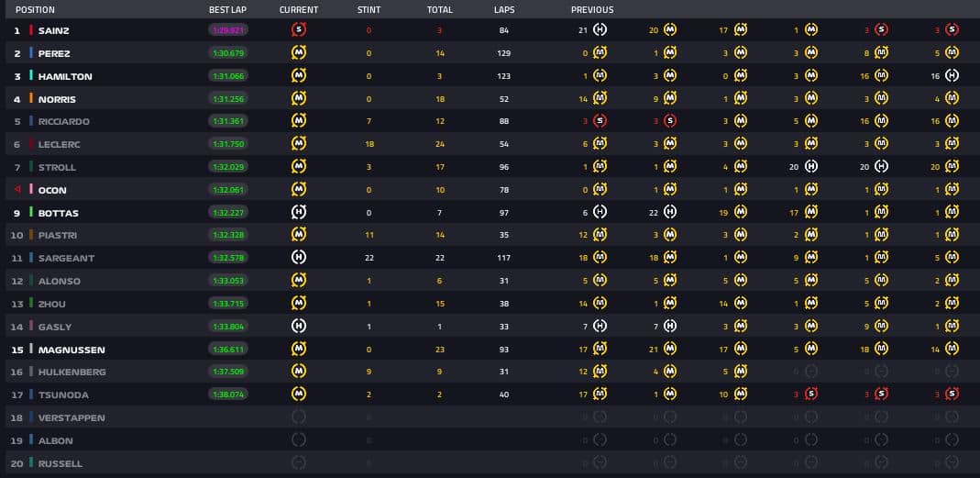Click Sainz's previous medium tyre with 20 laps
This screenshot has height=478, width=980.
670,29
